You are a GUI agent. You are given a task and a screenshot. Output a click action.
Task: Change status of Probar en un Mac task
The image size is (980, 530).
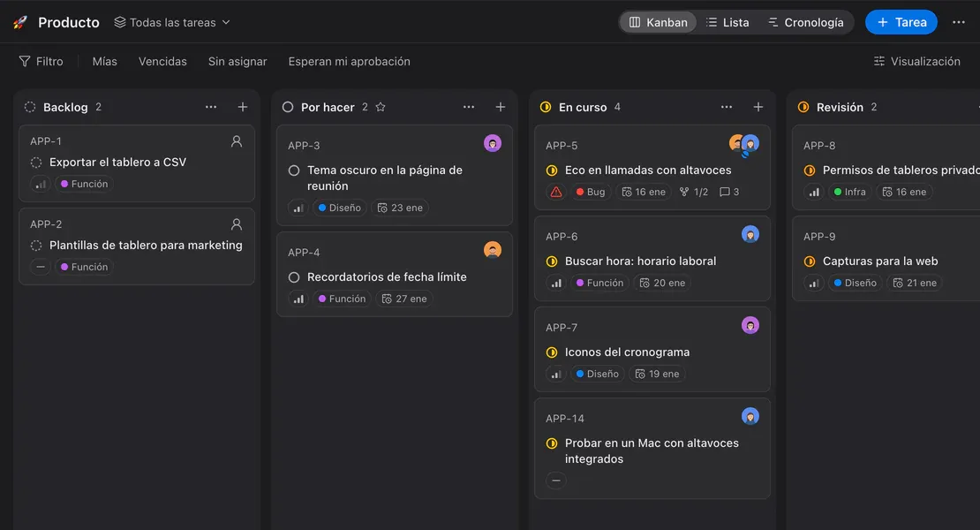pyautogui.click(x=552, y=443)
